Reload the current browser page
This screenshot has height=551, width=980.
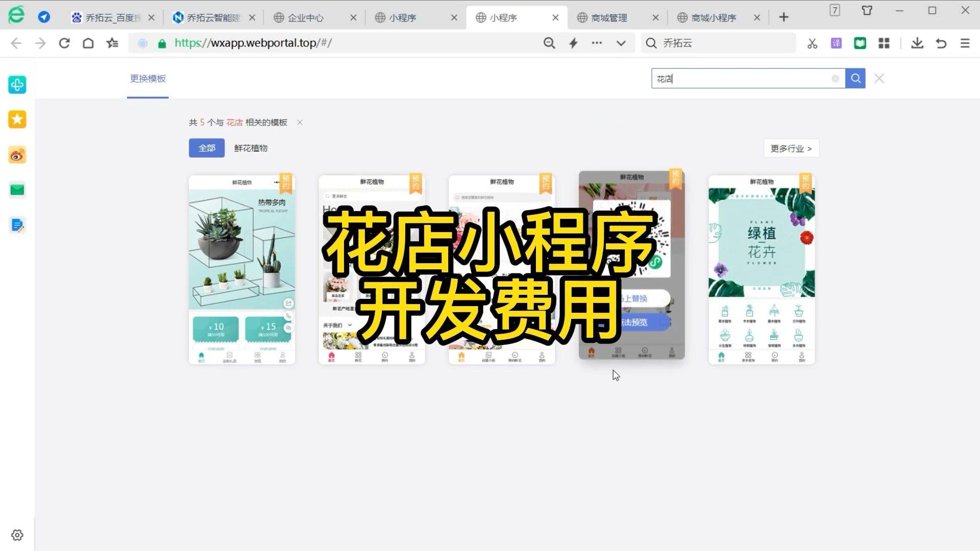click(x=64, y=43)
